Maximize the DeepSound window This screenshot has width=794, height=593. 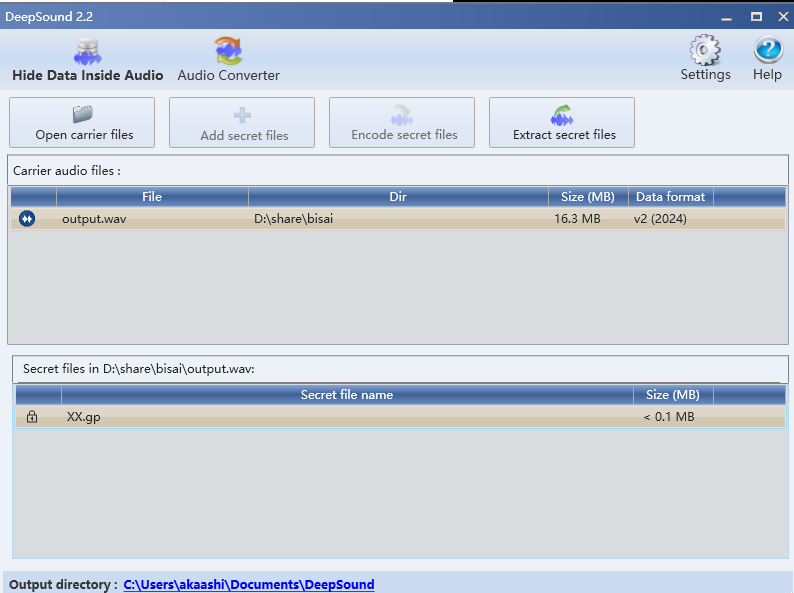[756, 17]
